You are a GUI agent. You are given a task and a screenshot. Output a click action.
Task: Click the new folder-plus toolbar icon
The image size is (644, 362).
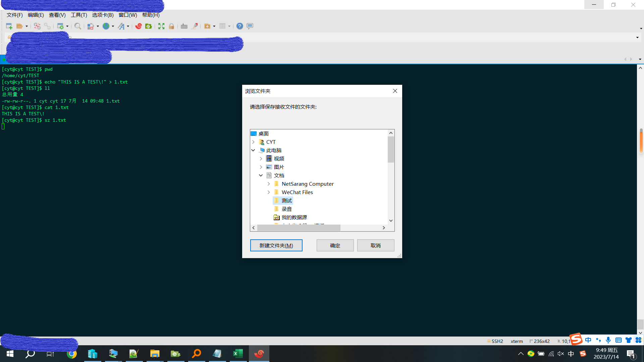[x=207, y=26]
